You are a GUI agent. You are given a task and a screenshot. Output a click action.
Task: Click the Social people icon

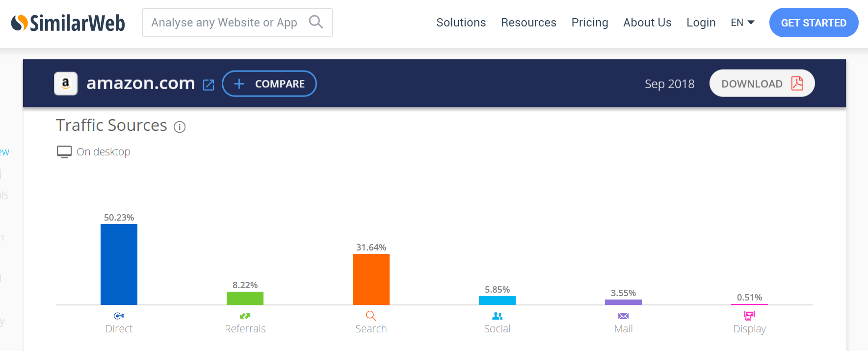click(x=498, y=316)
